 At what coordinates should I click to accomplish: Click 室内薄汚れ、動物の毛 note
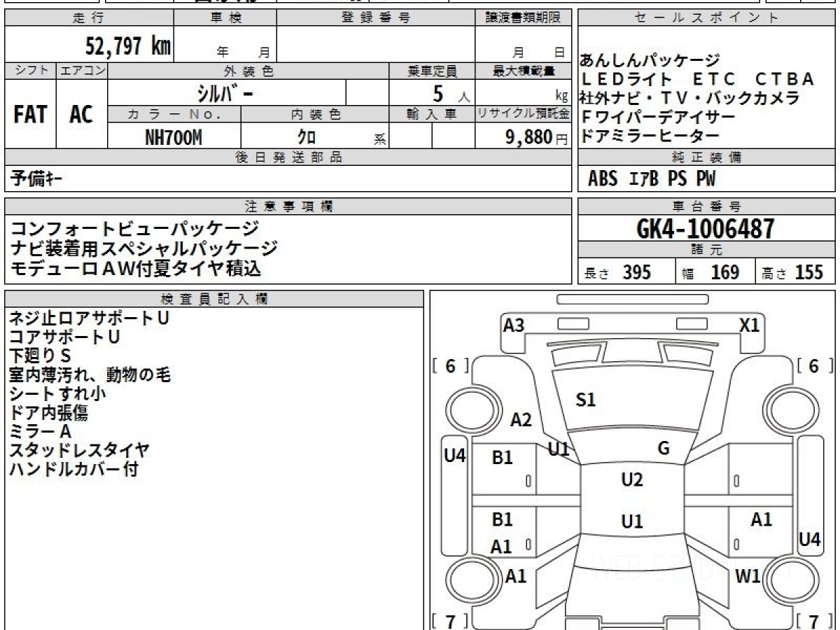[90, 375]
